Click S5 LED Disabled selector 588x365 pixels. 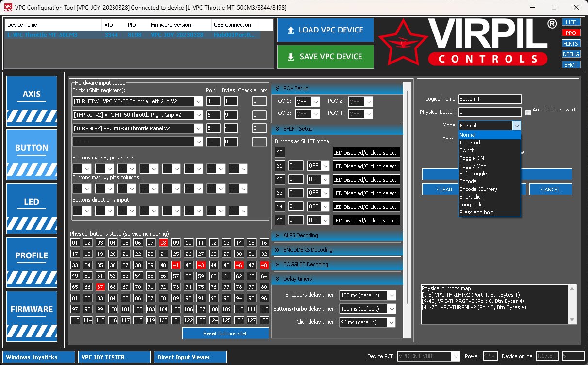point(366,221)
